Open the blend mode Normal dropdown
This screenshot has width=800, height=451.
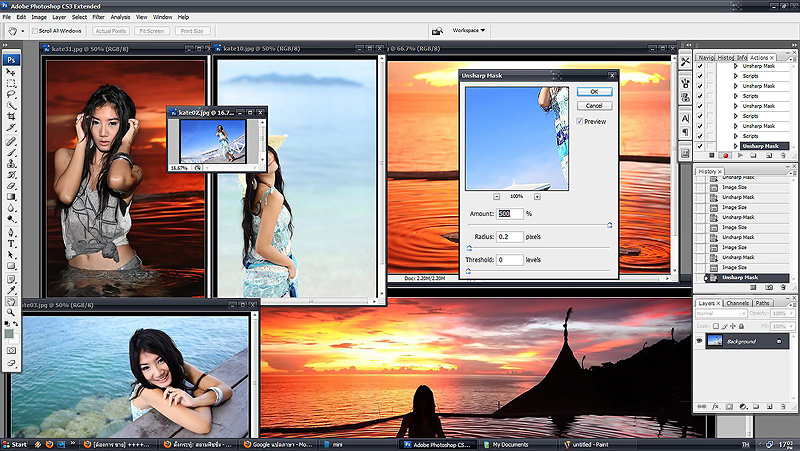pyautogui.click(x=720, y=313)
